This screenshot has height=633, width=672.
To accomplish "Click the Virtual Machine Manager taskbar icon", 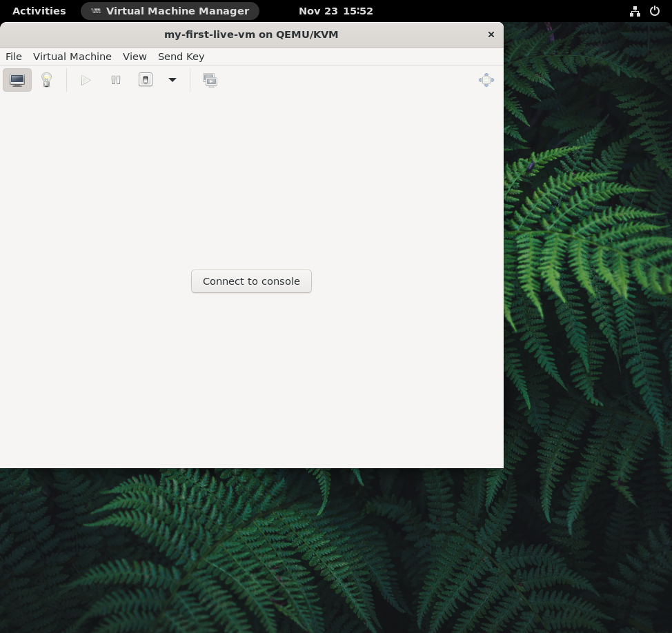I will click(x=170, y=11).
